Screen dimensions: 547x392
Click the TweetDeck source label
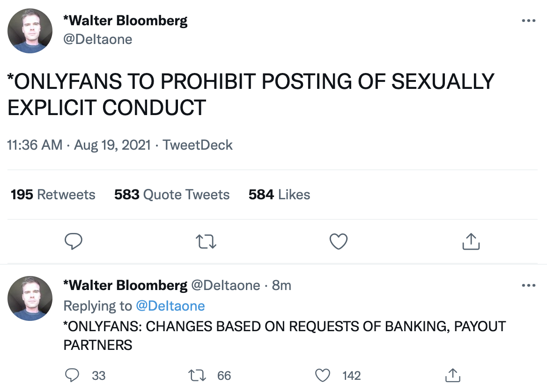coord(198,145)
